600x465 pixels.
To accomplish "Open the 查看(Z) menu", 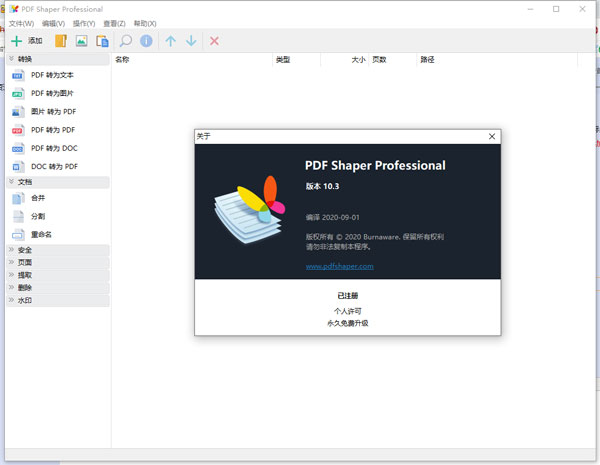I will pyautogui.click(x=114, y=23).
